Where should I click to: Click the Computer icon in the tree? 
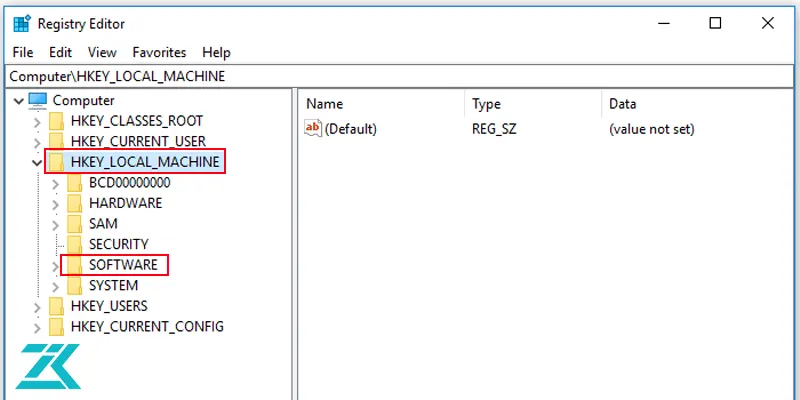[38, 100]
